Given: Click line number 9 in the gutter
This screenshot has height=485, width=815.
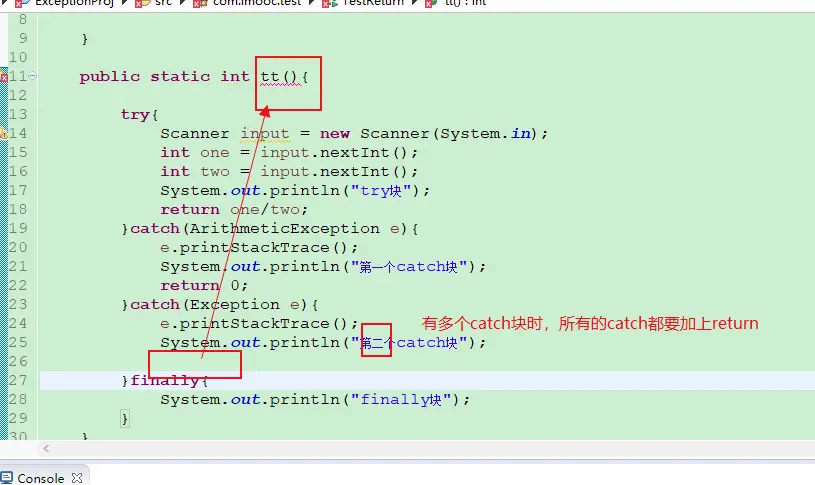Looking at the screenshot, I should (x=23, y=38).
